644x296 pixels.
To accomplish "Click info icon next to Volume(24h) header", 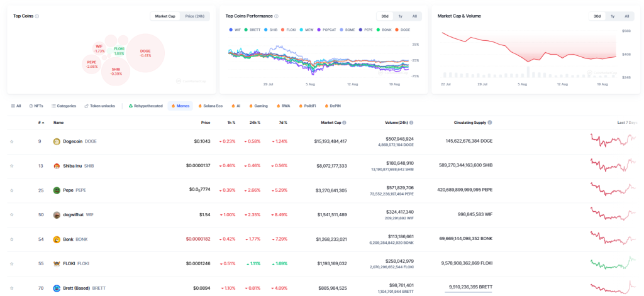I will pyautogui.click(x=411, y=123).
